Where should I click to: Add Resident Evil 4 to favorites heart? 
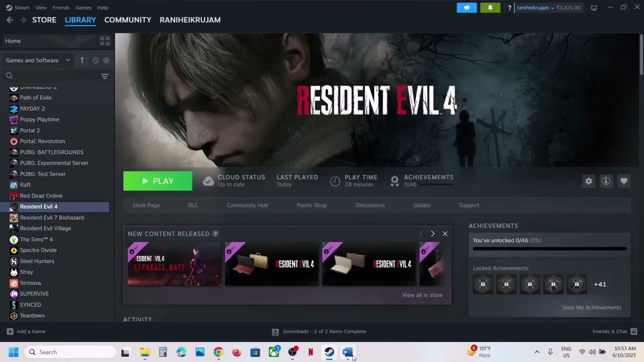pos(624,181)
